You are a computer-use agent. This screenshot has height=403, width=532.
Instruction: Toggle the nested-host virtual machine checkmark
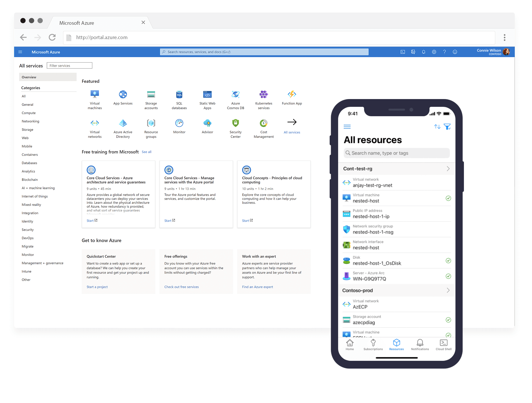[x=448, y=198]
